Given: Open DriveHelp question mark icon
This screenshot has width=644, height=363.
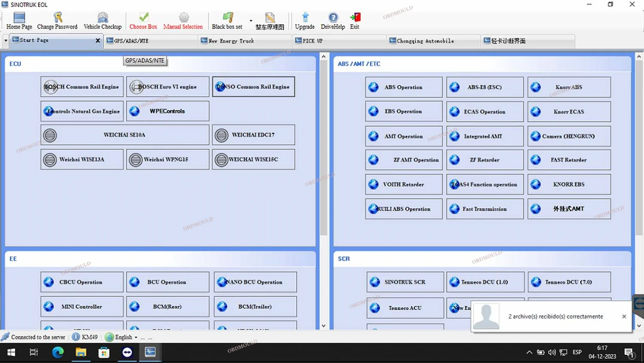Looking at the screenshot, I should [x=333, y=17].
